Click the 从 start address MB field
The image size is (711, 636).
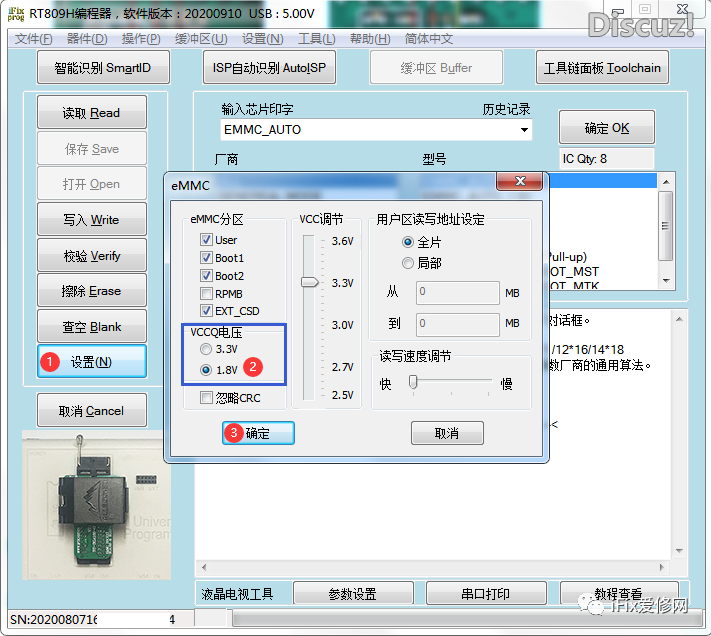(x=457, y=293)
